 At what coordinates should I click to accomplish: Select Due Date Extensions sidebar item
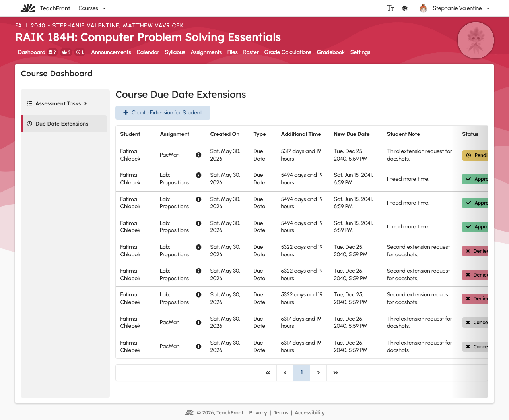tap(64, 124)
